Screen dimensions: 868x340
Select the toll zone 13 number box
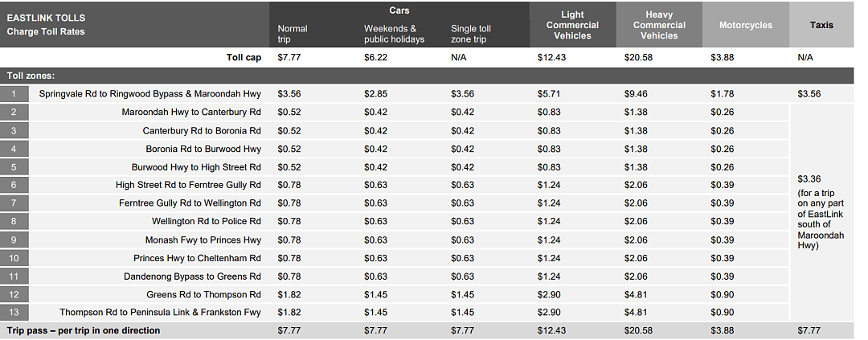tap(14, 313)
